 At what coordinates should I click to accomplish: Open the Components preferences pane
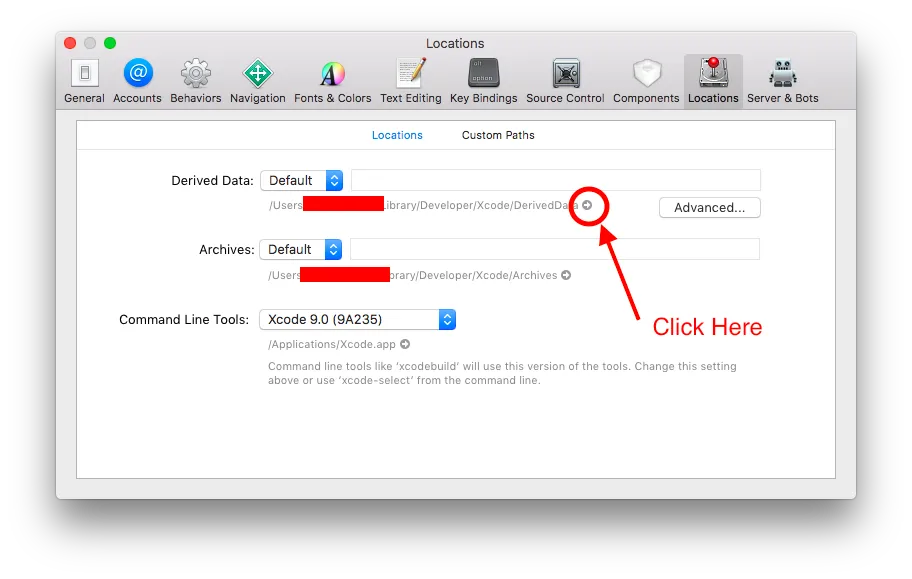click(x=646, y=81)
